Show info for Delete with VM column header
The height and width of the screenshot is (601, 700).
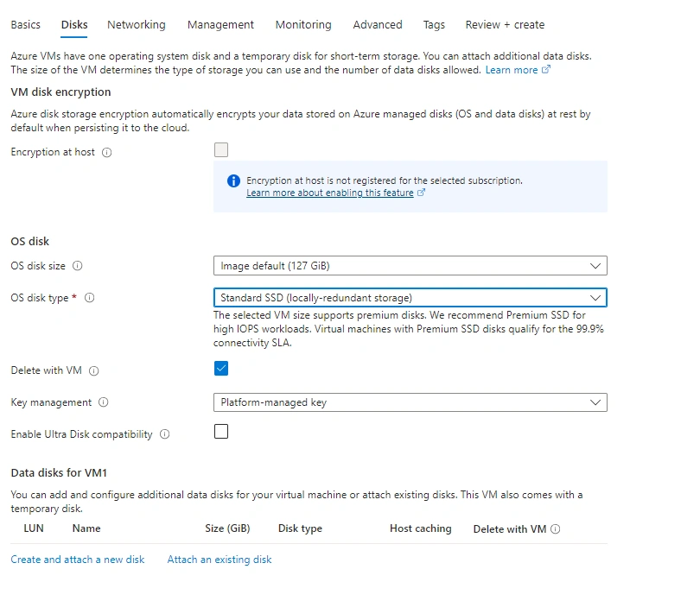[x=556, y=529]
